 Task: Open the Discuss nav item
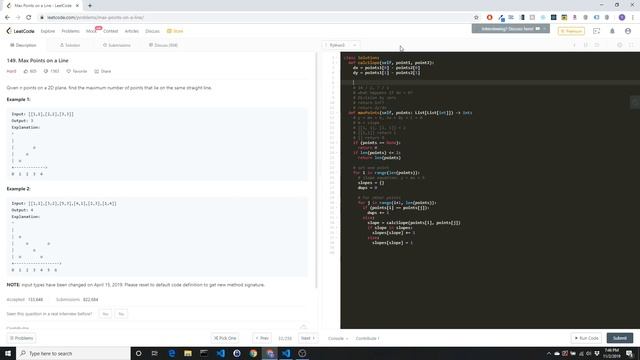tap(152, 31)
